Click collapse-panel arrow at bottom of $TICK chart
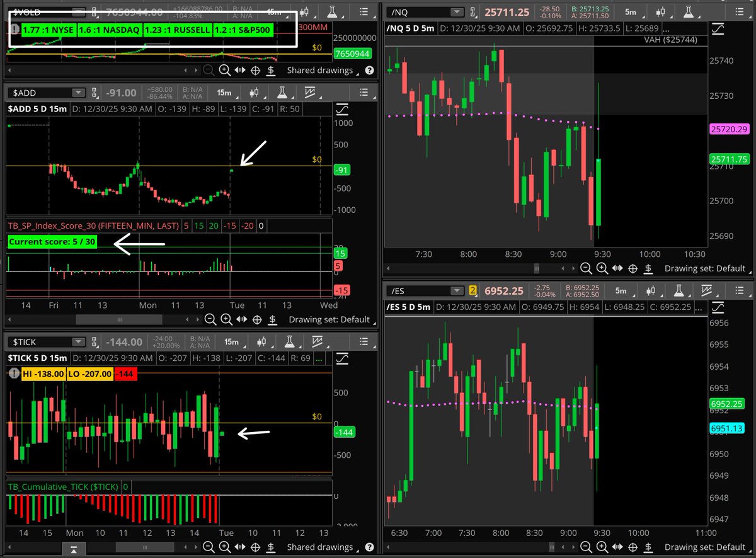 click(74, 550)
